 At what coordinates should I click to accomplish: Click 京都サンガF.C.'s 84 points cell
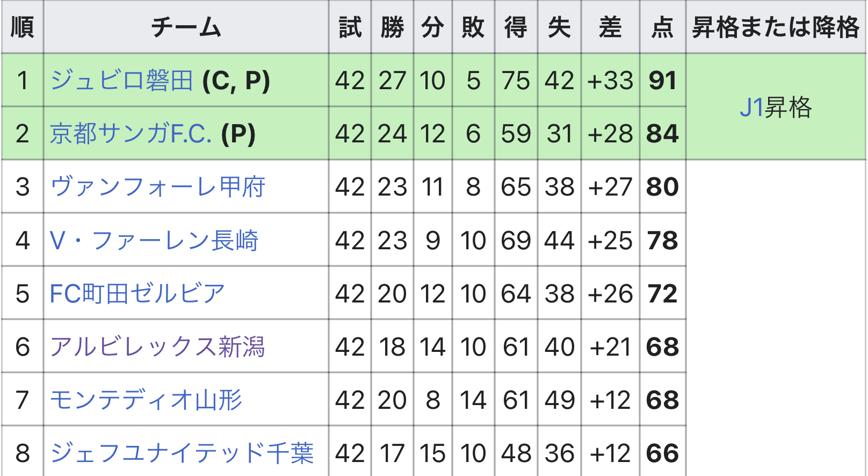click(662, 134)
